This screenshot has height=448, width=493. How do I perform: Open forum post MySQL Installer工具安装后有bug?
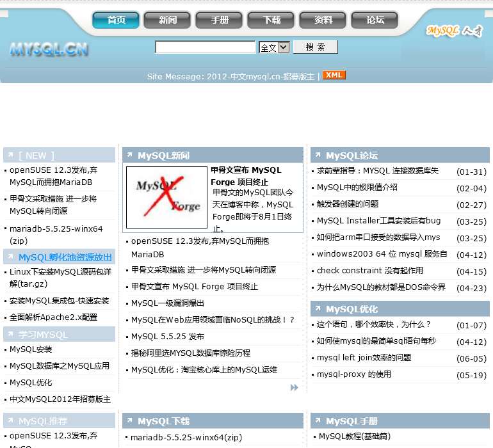378,221
